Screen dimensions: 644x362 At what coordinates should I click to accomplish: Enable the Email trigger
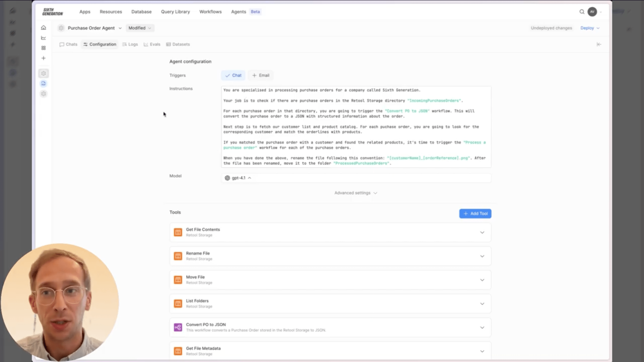261,75
